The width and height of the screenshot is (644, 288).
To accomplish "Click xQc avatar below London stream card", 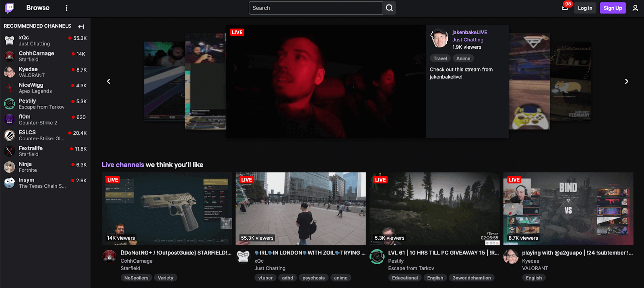I will (243, 257).
